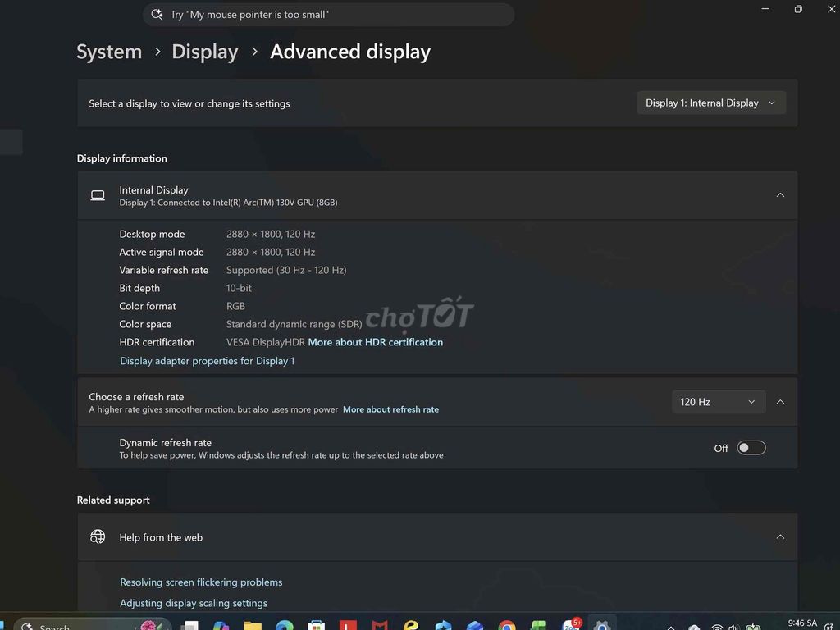This screenshot has height=630, width=840.
Task: Click the VESA DisplayHDR text
Action: [266, 342]
